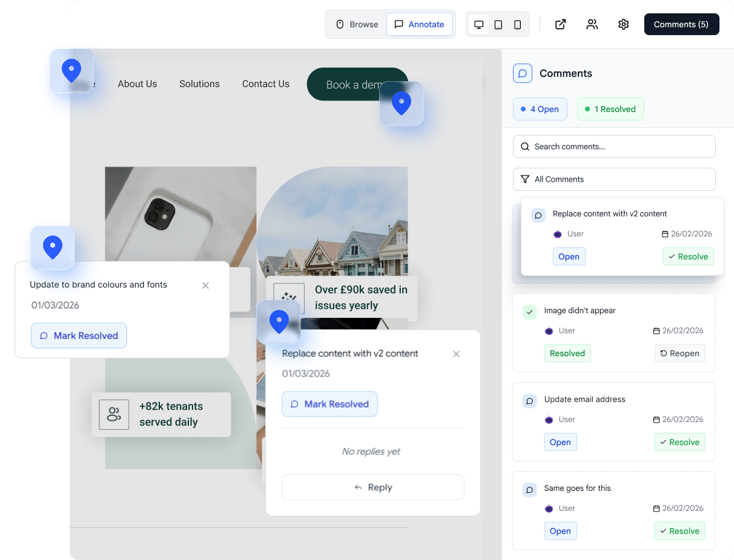Open the external link icon
Viewport: 734px width, 560px height.
(x=560, y=24)
